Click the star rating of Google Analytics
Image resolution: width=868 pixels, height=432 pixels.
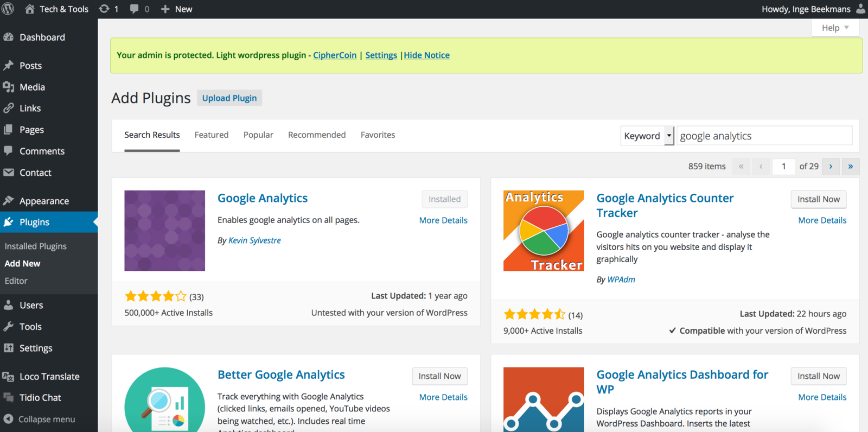(x=156, y=296)
